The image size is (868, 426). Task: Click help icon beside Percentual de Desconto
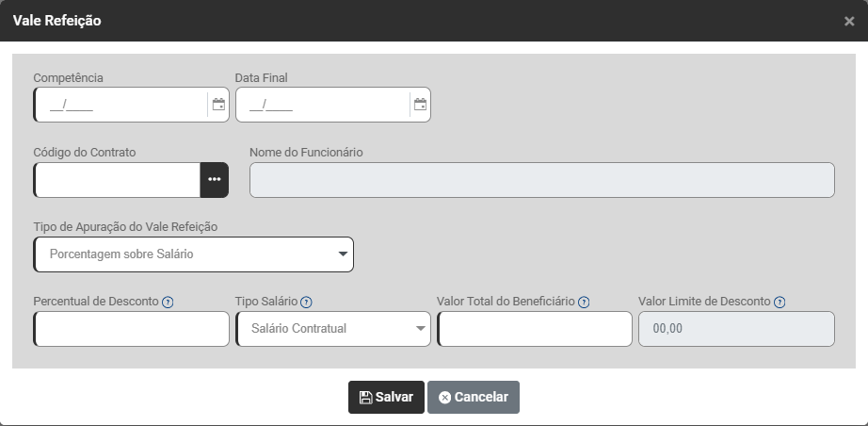pos(169,302)
